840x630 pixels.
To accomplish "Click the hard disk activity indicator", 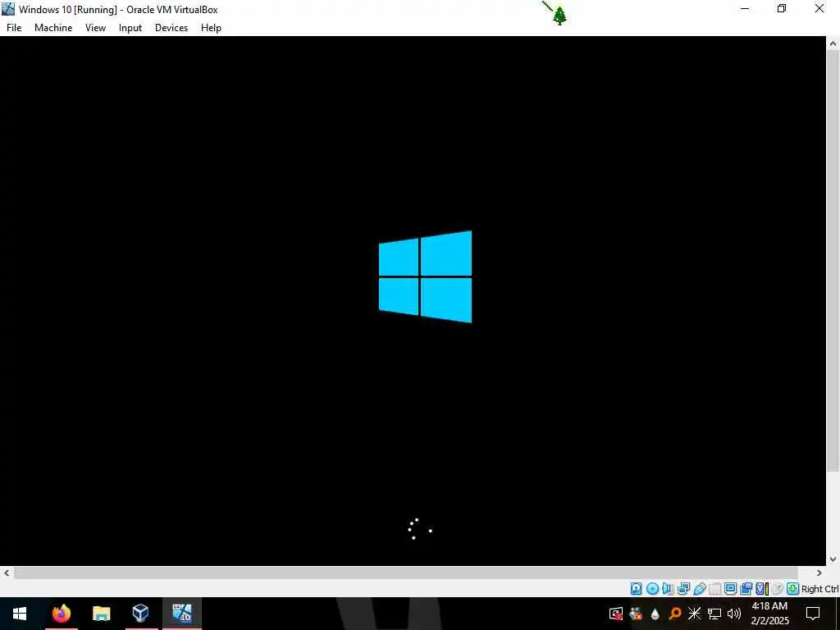I will [x=636, y=589].
